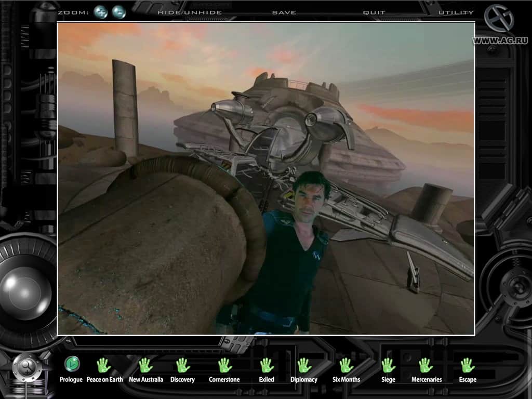Click the green hand above Discovery

pos(183,365)
